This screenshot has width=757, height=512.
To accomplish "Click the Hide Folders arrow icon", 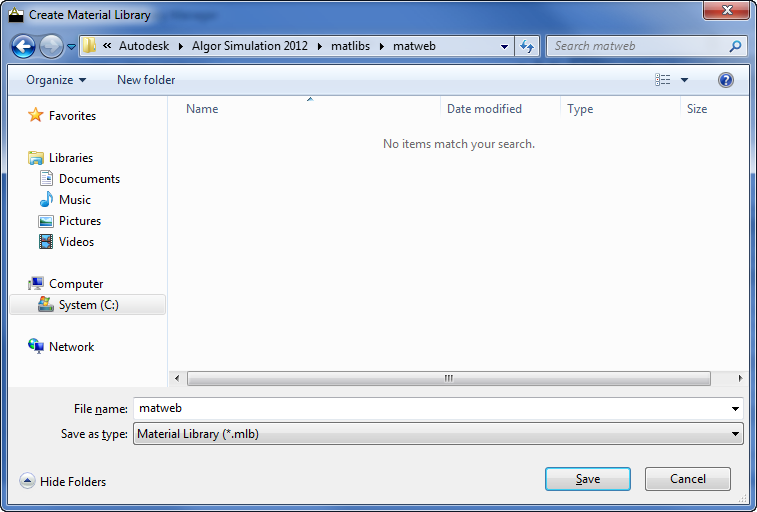I will [27, 481].
